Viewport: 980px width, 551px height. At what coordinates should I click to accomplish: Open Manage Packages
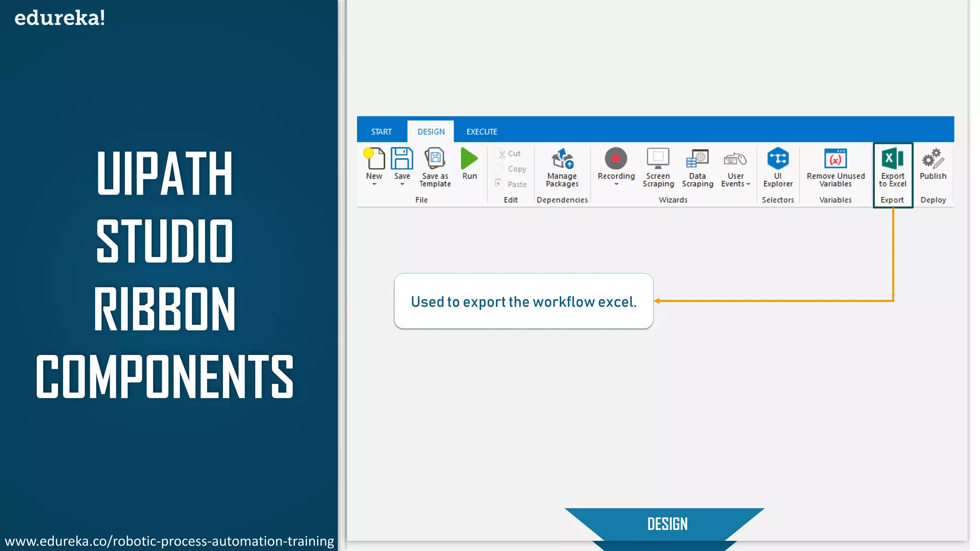562,159
